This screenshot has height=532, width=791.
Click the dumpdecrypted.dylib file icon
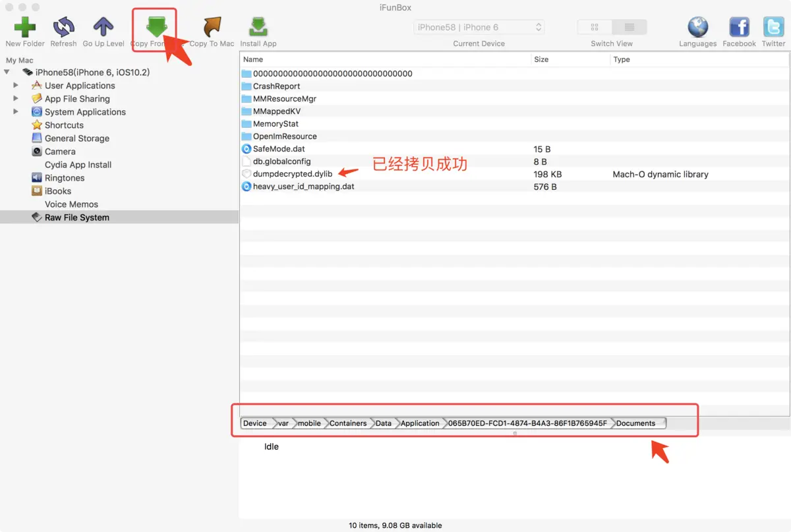click(x=247, y=174)
